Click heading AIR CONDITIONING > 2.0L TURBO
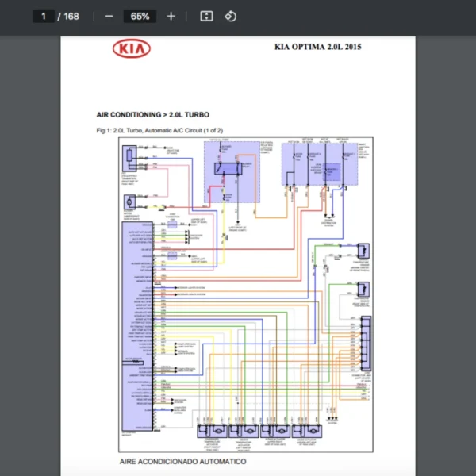The image size is (476, 476). 152,115
